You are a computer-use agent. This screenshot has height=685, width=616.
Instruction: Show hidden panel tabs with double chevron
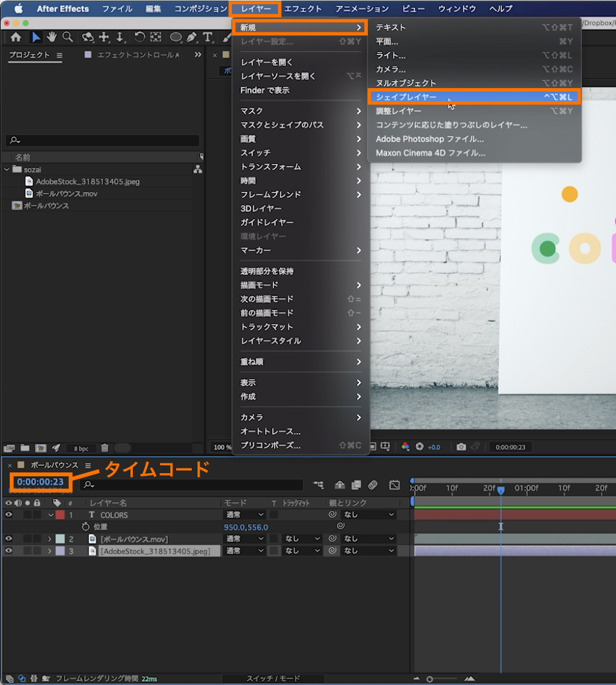click(x=198, y=54)
